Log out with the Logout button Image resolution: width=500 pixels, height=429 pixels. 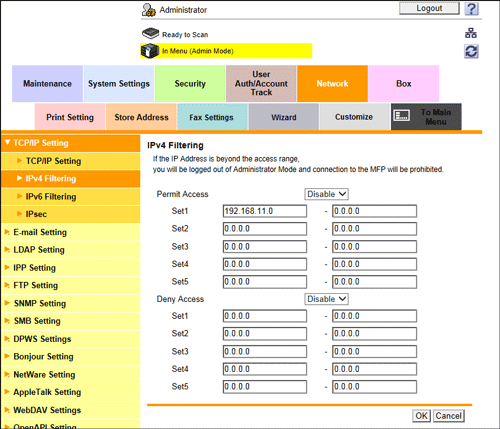pos(429,8)
